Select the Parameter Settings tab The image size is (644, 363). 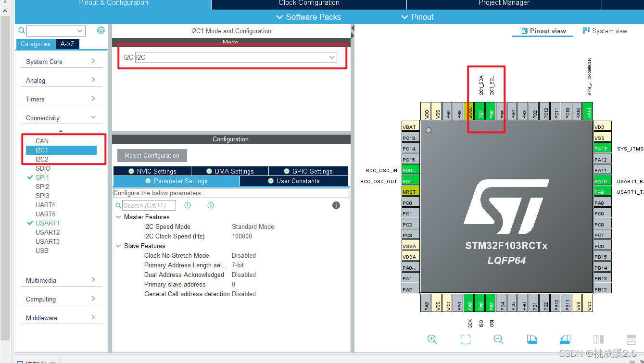click(x=176, y=181)
